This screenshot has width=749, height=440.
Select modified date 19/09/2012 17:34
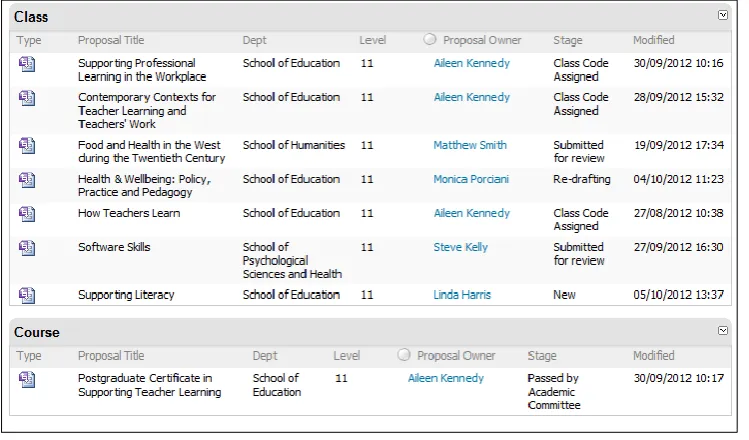[678, 145]
